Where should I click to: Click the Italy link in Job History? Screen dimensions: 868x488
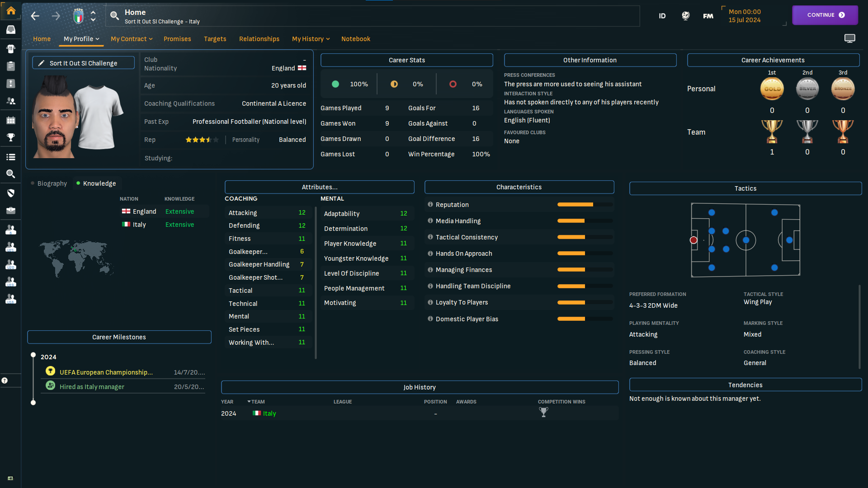(269, 413)
